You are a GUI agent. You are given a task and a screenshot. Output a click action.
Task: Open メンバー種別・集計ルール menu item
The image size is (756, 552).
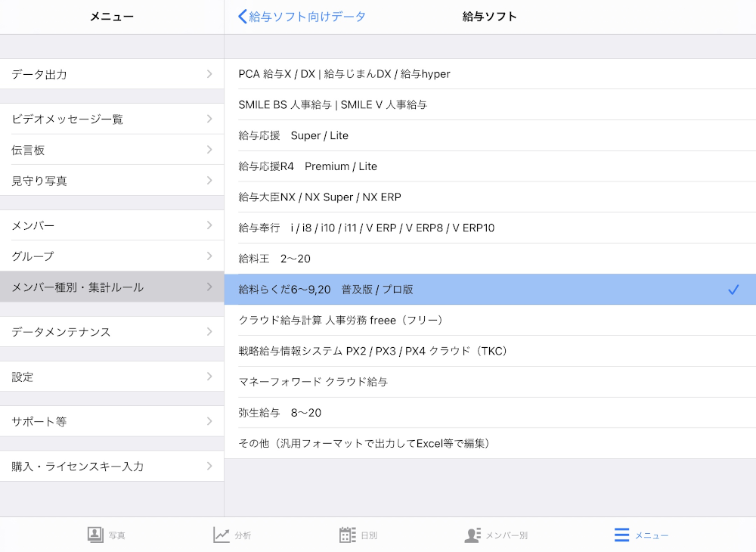[112, 287]
